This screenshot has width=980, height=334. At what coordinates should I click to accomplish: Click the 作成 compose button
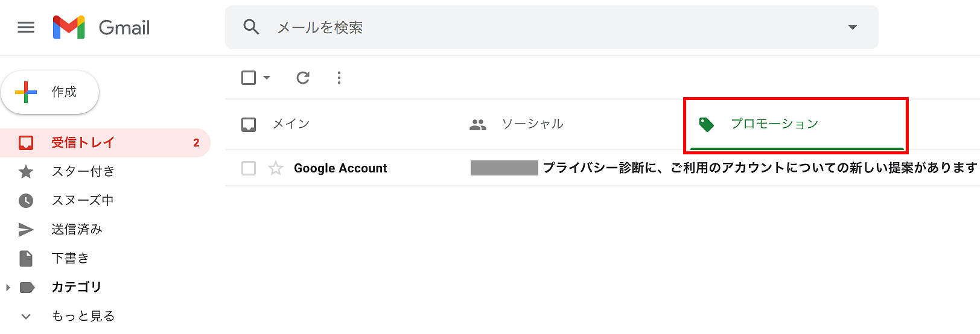point(50,92)
